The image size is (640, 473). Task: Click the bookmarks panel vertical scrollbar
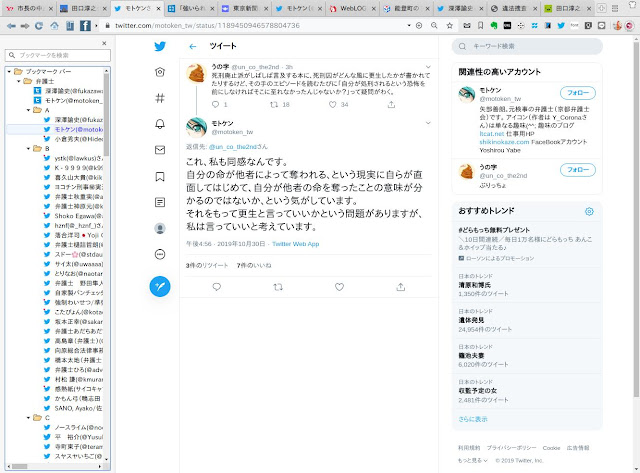click(107, 115)
